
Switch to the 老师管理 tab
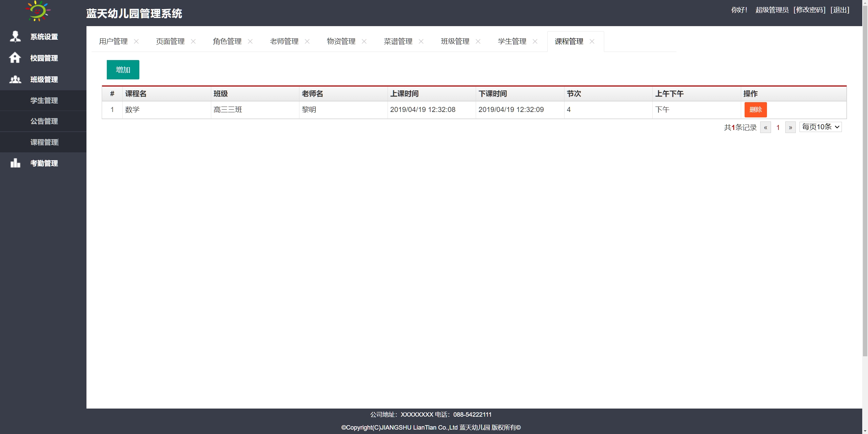click(x=284, y=41)
